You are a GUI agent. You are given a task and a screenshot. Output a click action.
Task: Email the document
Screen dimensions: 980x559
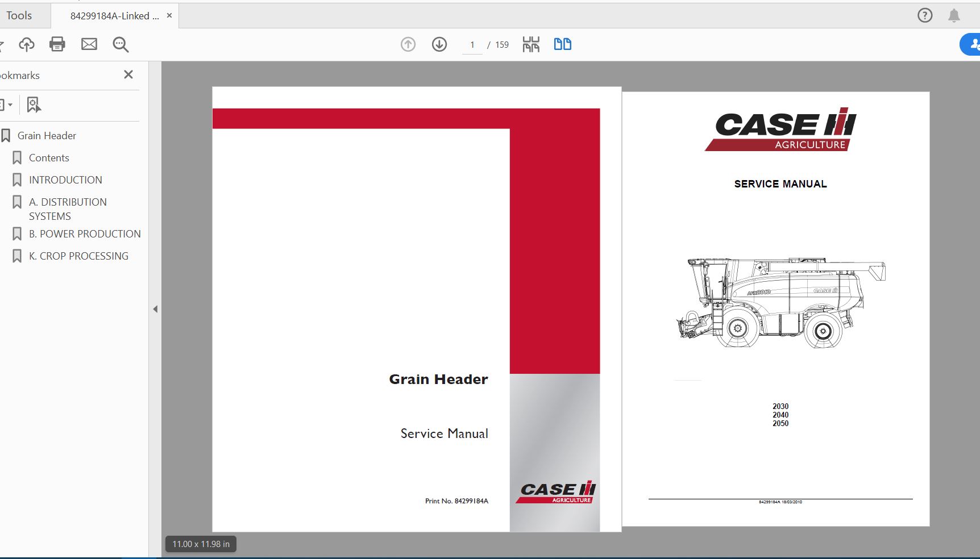[x=89, y=44]
